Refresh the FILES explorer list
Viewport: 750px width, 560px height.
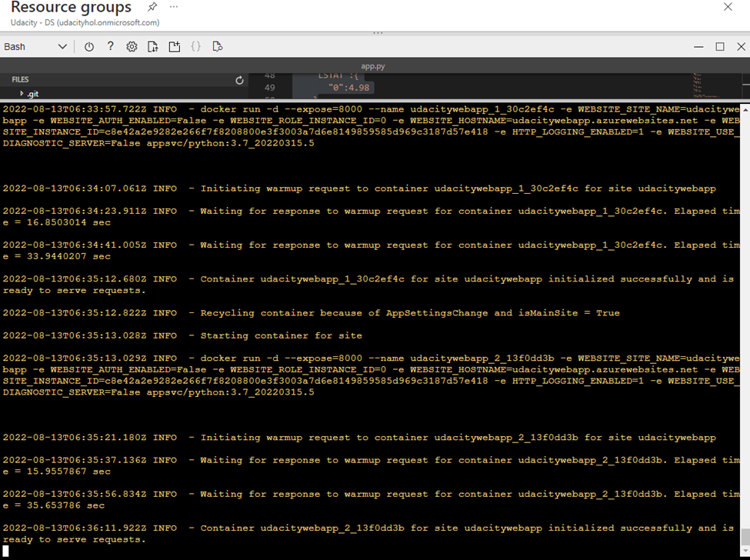tap(240, 80)
